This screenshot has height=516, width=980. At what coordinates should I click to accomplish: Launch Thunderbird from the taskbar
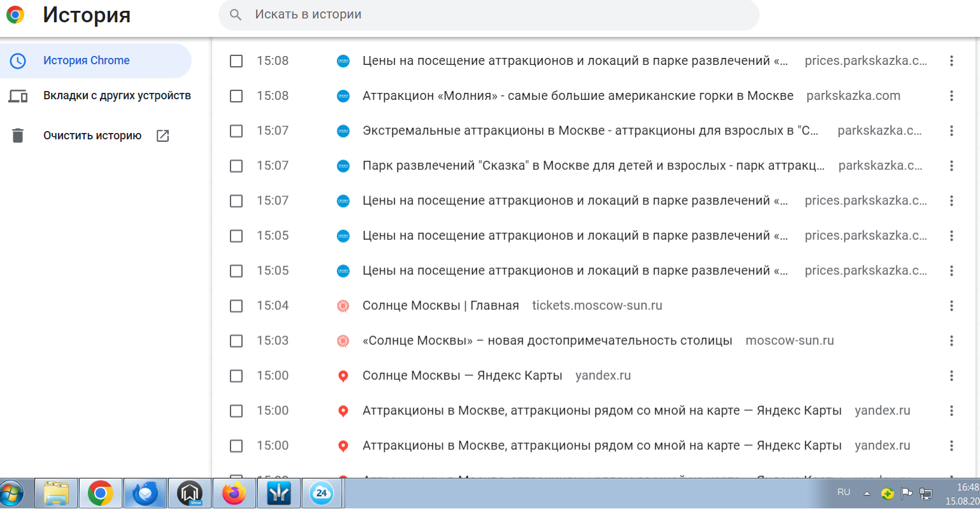coord(145,494)
